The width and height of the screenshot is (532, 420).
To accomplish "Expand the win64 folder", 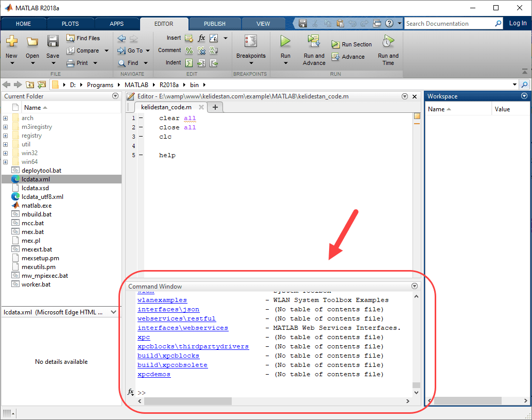I will click(6, 162).
